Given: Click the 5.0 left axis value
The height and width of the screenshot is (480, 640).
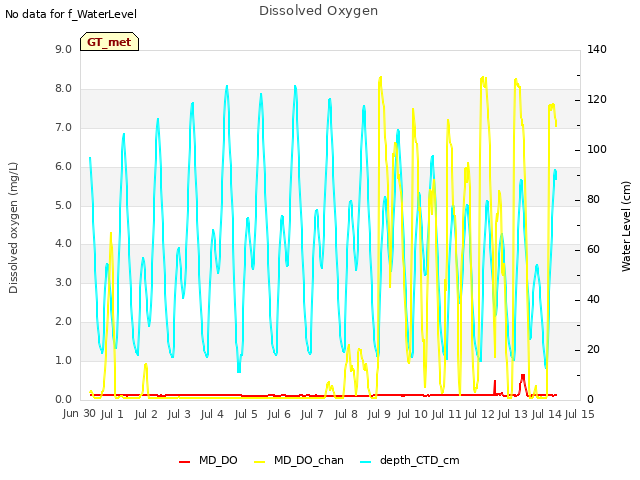Looking at the screenshot, I should (x=63, y=205).
